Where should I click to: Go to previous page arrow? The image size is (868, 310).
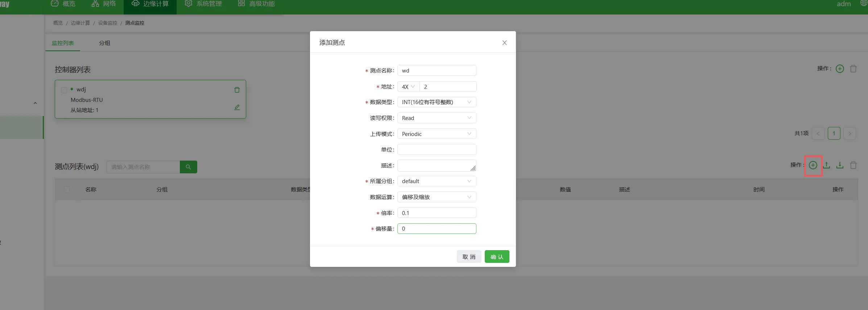click(x=818, y=133)
